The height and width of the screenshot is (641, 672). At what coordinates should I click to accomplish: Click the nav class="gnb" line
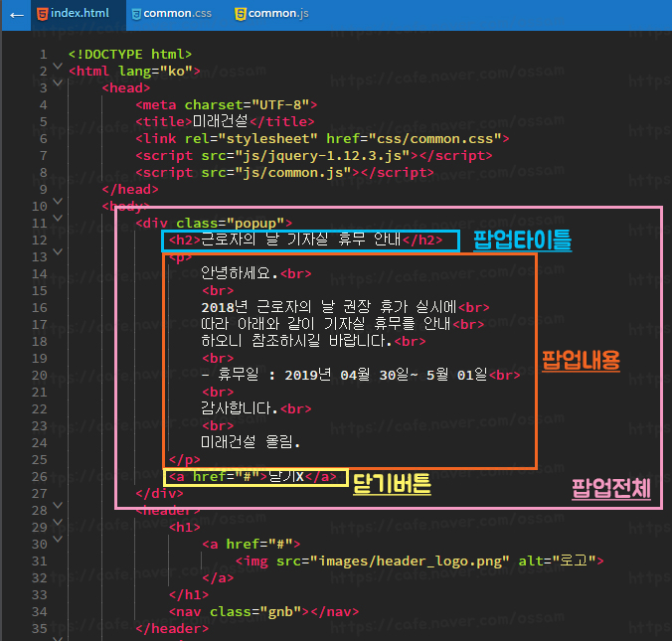(264, 612)
